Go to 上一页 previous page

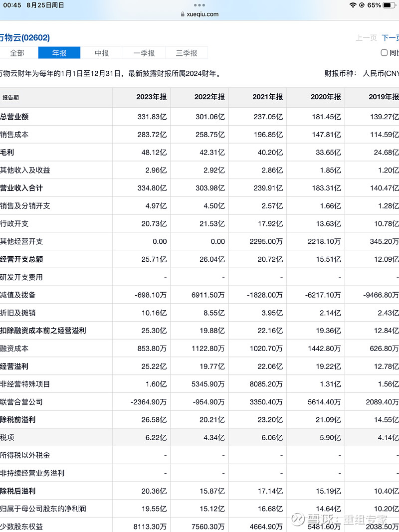366,38
